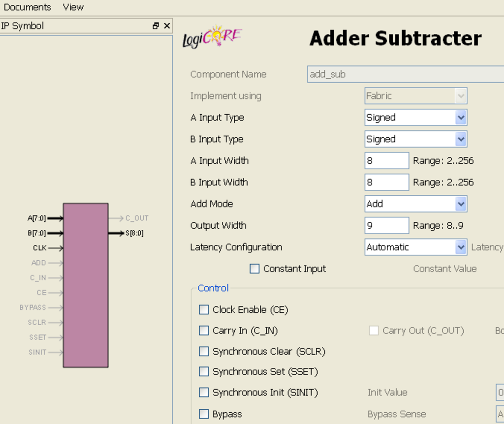The width and height of the screenshot is (504, 424).
Task: Enable the Bypass checkbox
Action: 204,414
